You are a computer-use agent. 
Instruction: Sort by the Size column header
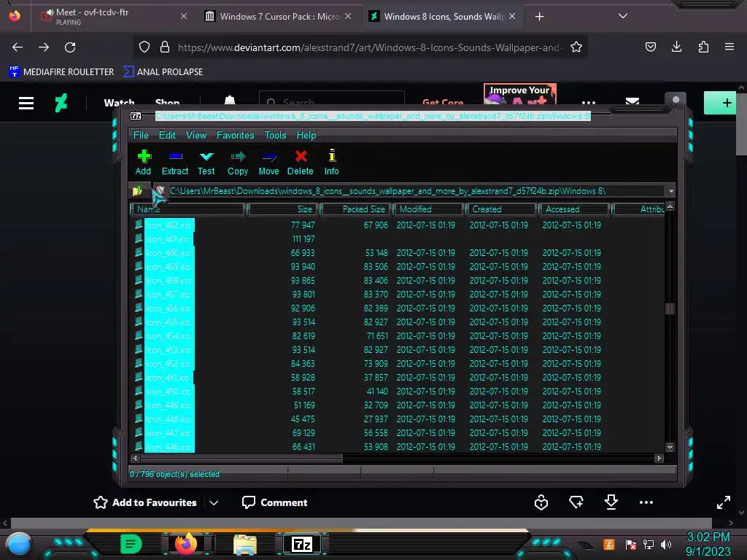pos(283,209)
